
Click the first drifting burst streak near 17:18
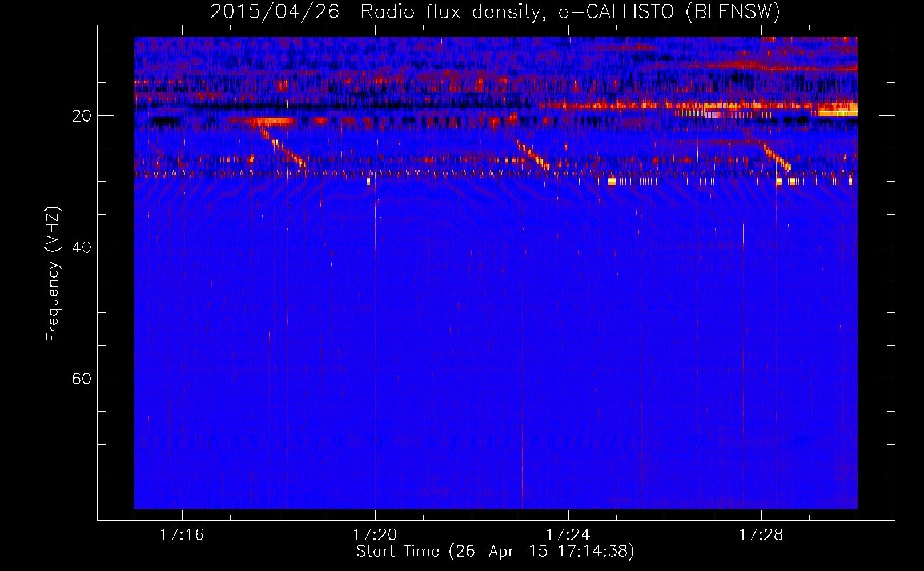[x=282, y=148]
